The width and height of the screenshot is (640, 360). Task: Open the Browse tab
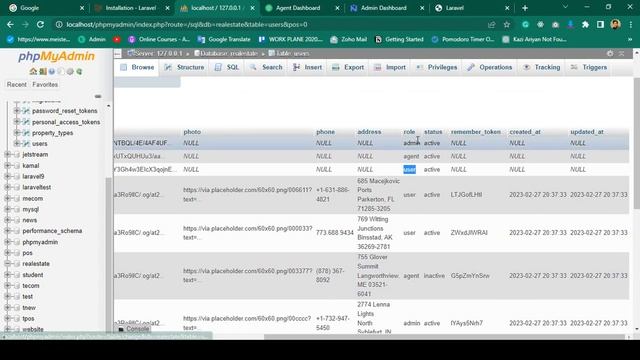[x=137, y=67]
